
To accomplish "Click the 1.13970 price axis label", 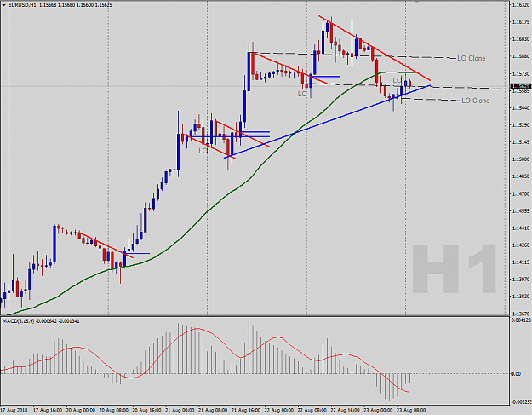I will [521, 280].
